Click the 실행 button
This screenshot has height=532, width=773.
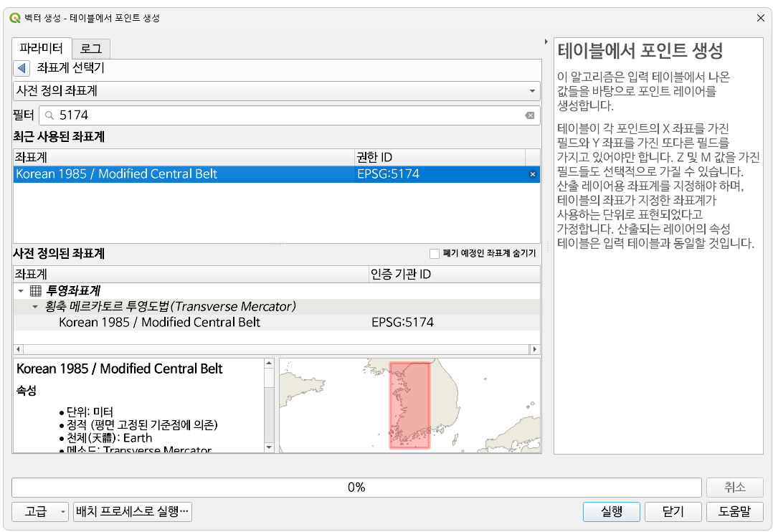[611, 512]
